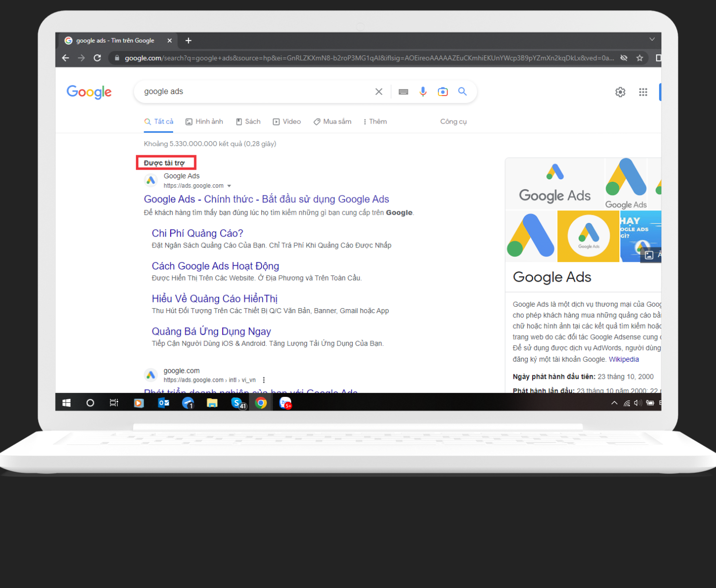This screenshot has width=716, height=588.
Task: Switch to the Video search tab
Action: 287,122
